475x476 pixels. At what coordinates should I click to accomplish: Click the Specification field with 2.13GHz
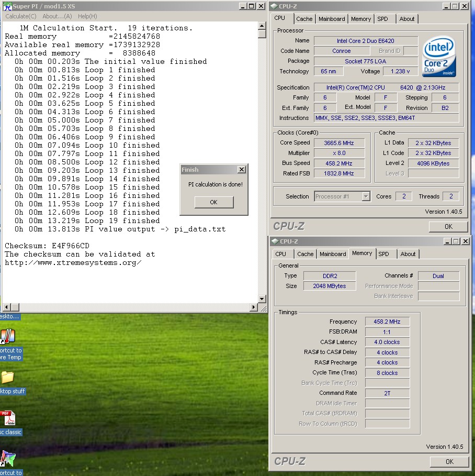(x=386, y=87)
